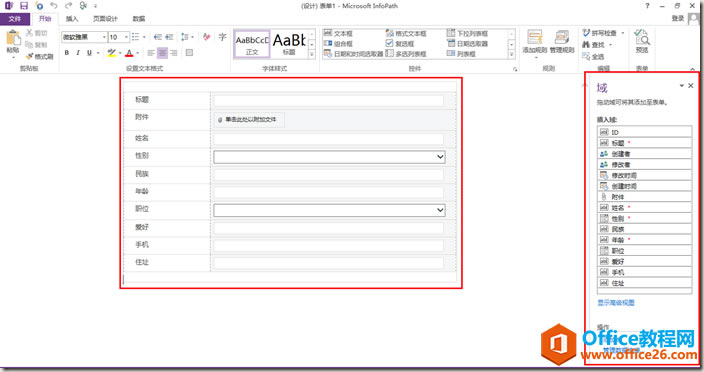
Task: Toggle Underline formatting
Action: click(89, 53)
